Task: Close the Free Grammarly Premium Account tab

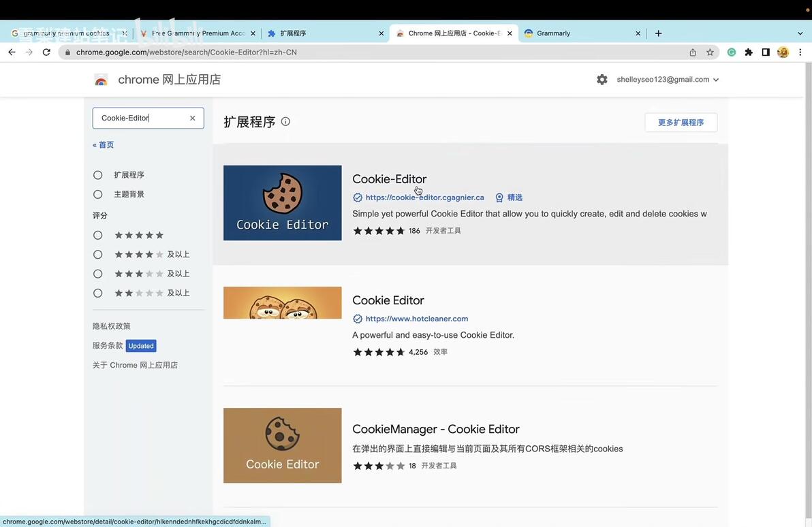Action: [253, 33]
